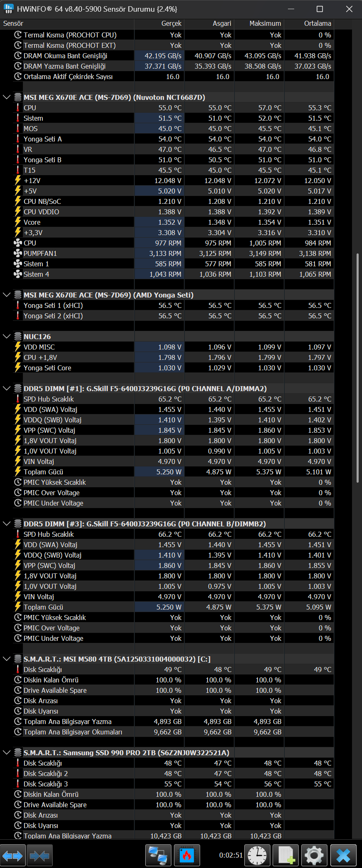This screenshot has height=868, width=362.
Task: Click fan icon of PUMPFAN1 row
Action: point(18,253)
